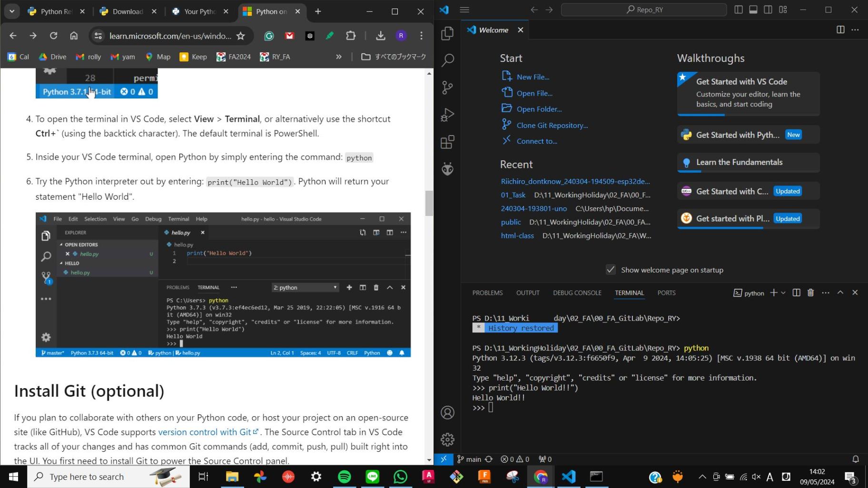868x488 pixels.
Task: Switch to DEBUG CONSOLE tab
Action: (577, 293)
